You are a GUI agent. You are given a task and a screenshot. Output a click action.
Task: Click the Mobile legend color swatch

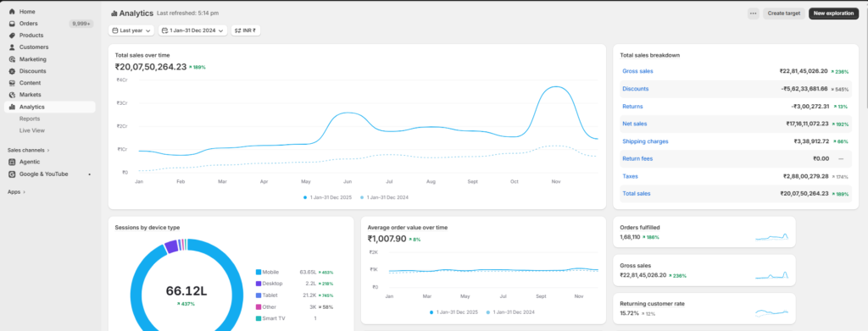coord(258,272)
